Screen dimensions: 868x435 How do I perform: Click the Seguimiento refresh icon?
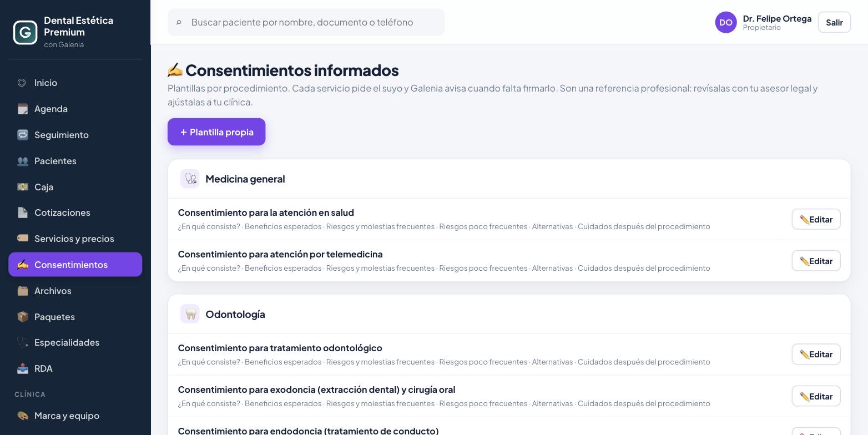coord(22,135)
